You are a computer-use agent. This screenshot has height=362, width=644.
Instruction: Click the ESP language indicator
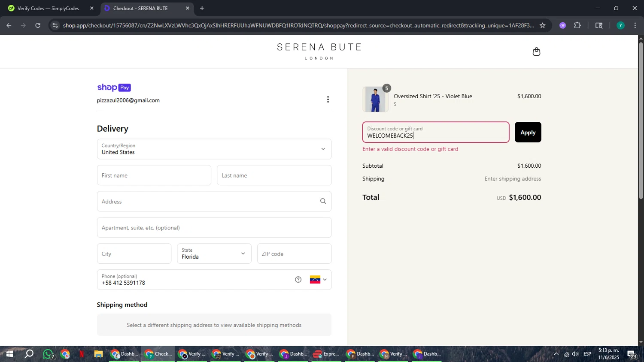pos(587,354)
